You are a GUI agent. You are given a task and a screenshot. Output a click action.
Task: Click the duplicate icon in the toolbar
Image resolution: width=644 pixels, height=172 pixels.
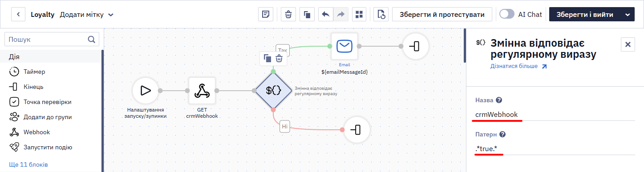tap(307, 14)
